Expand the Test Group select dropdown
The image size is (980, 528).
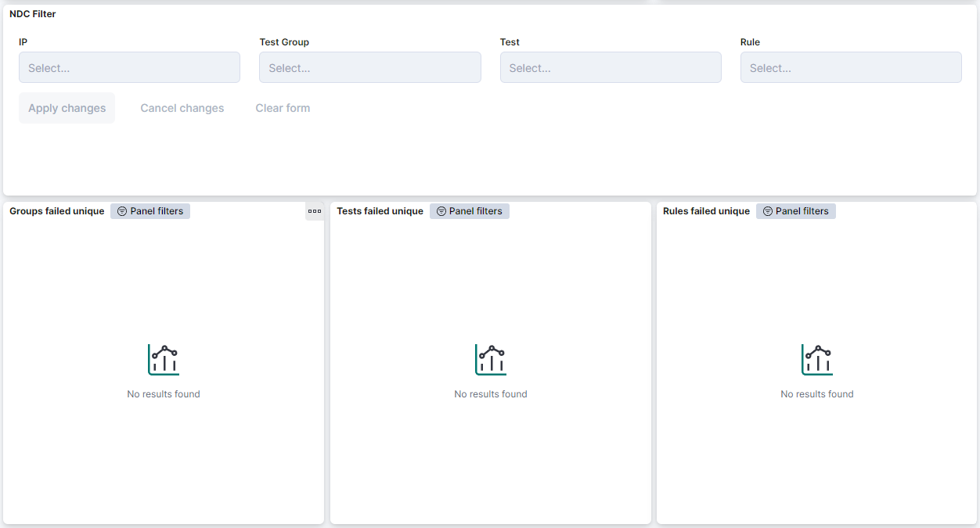[x=369, y=68]
